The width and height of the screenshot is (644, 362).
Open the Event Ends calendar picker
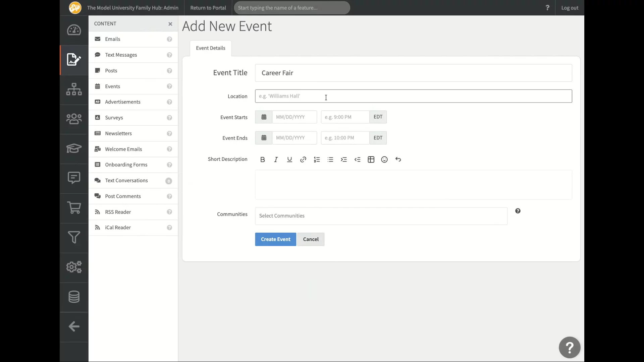pyautogui.click(x=264, y=138)
